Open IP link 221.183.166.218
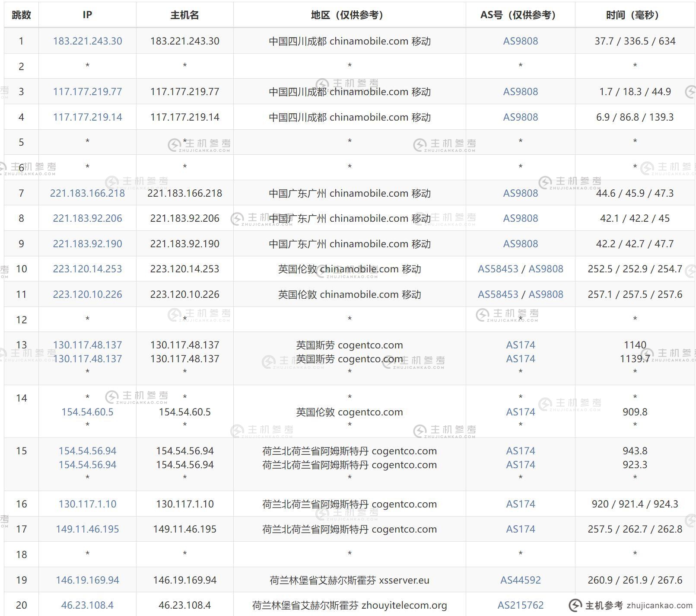Screen dimensions: 696x616 pos(87,193)
